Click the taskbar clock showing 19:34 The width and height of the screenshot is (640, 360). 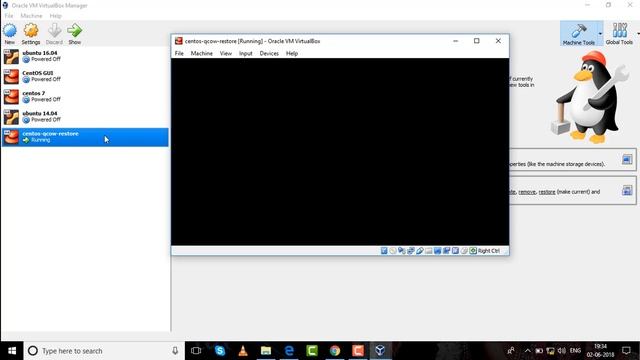(x=600, y=351)
